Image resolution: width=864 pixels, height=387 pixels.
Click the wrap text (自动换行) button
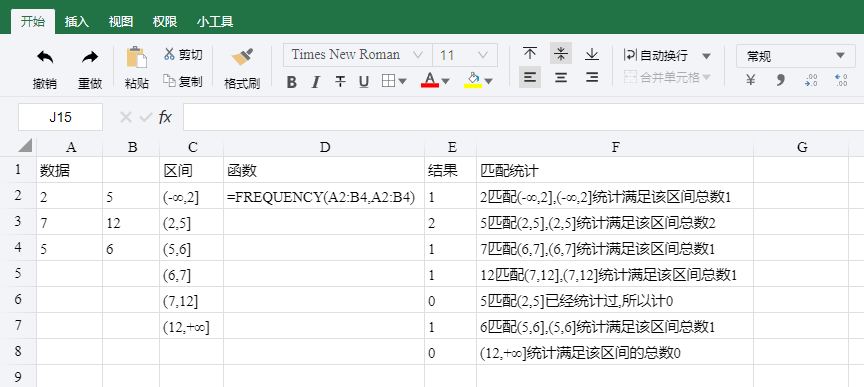(x=656, y=55)
